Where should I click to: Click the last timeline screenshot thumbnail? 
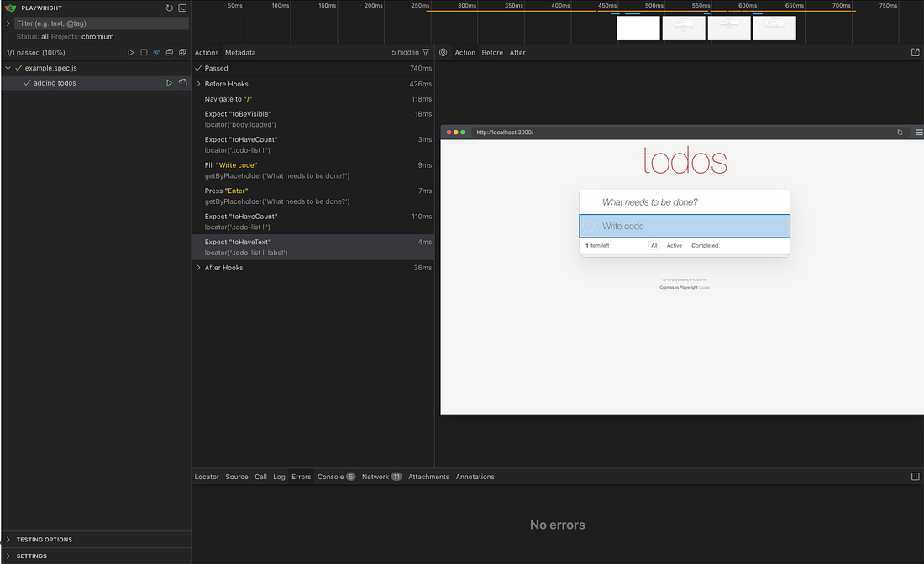[x=774, y=29]
